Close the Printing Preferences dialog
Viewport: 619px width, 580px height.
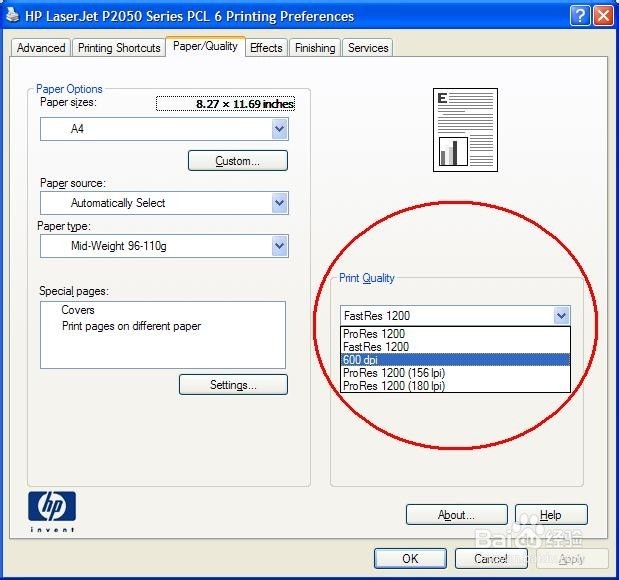click(603, 16)
